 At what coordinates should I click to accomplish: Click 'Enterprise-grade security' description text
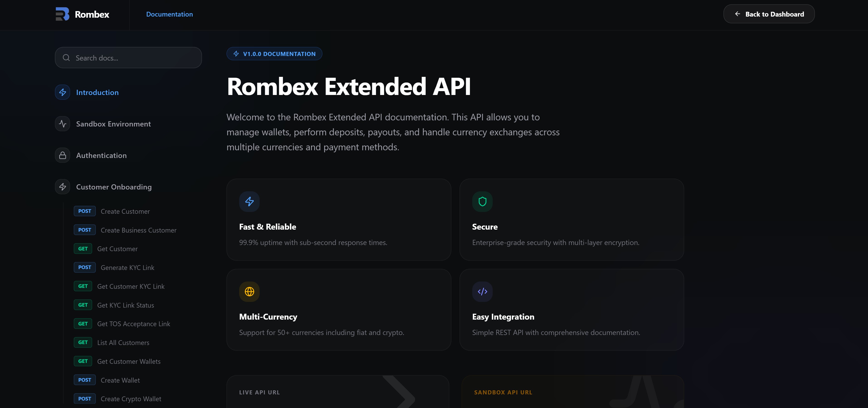click(556, 242)
